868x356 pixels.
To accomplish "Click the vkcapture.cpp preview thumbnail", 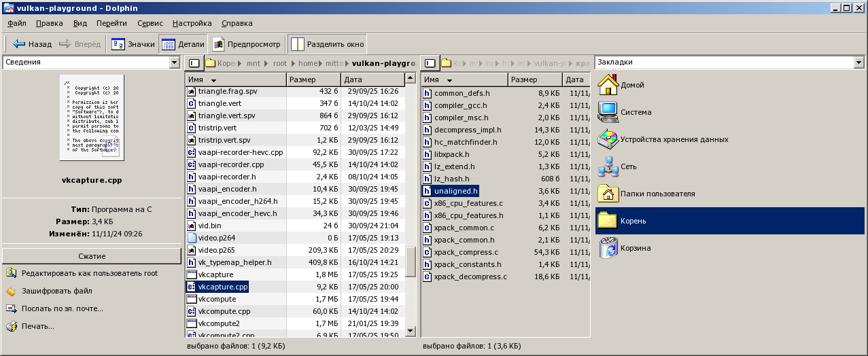I will coord(92,118).
